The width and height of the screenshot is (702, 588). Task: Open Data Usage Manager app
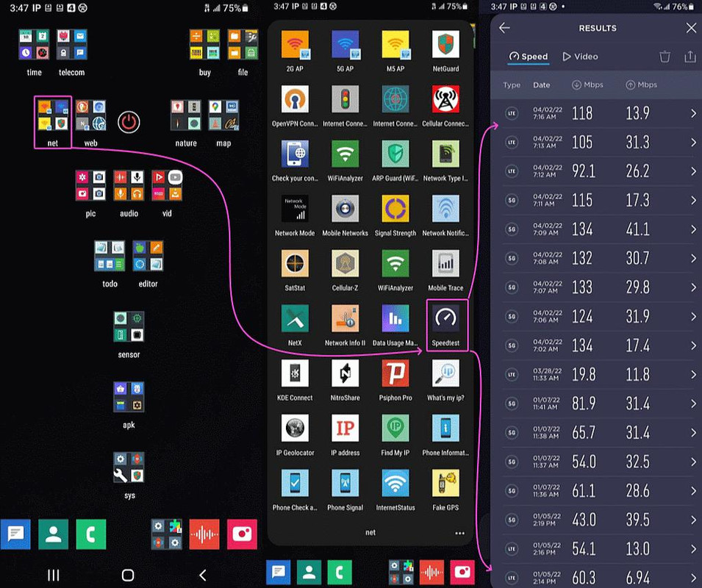[395, 318]
